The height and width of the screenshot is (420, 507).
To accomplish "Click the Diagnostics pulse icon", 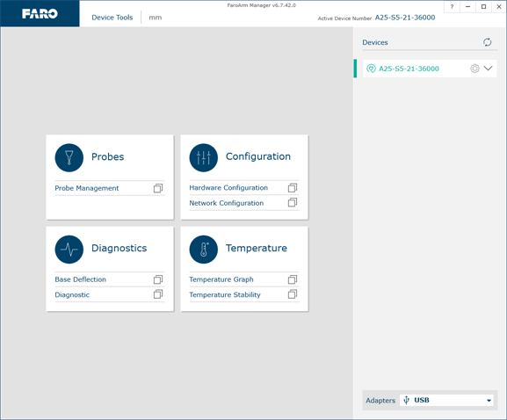I will (x=69, y=250).
